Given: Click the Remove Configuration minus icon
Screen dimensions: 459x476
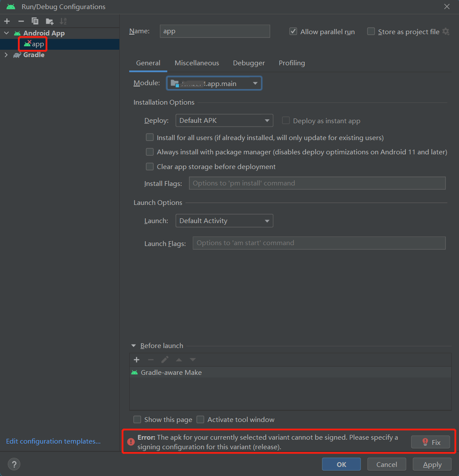Looking at the screenshot, I should [x=21, y=21].
